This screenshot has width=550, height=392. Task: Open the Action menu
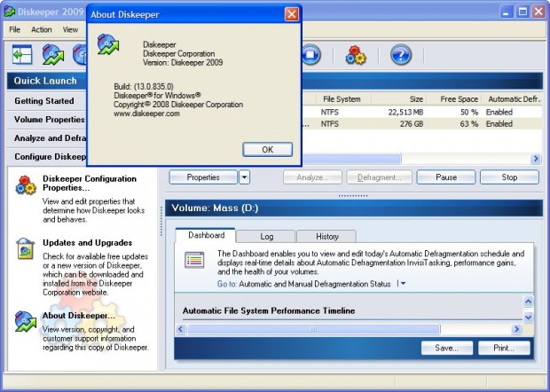[x=42, y=30]
